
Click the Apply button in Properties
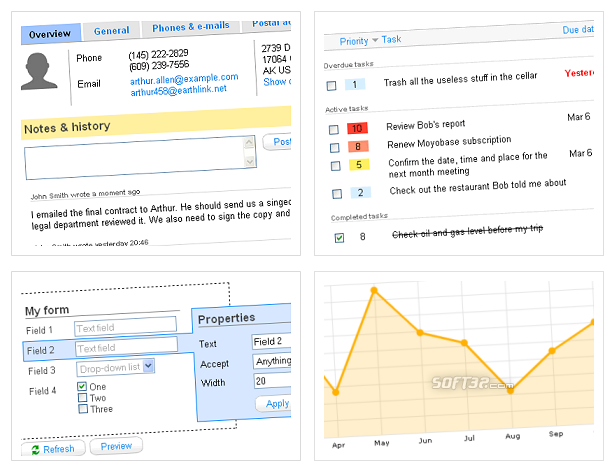[274, 404]
